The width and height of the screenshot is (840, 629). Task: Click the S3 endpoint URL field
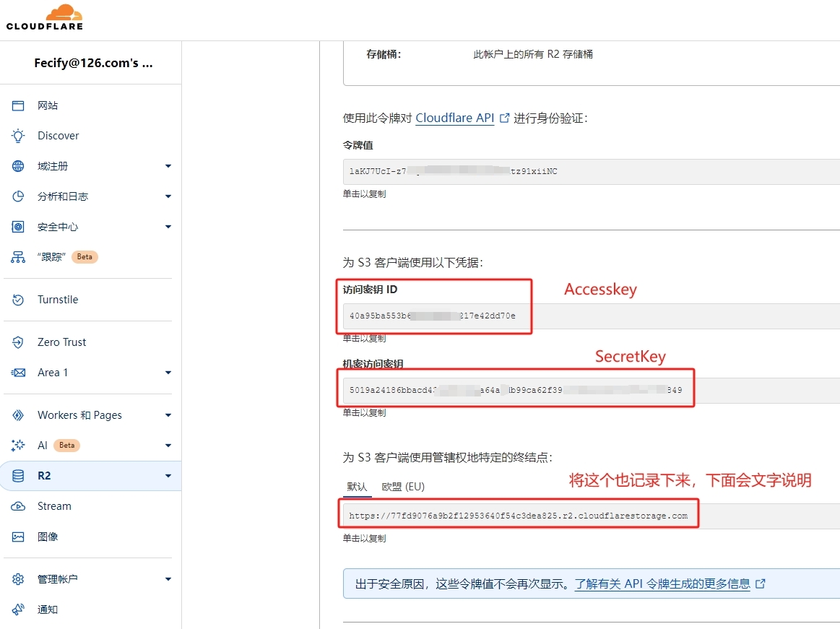[518, 516]
